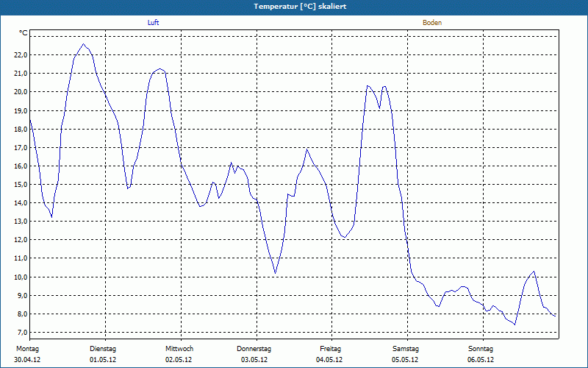
Task: Click the date 04.05.12
Action: (329, 360)
